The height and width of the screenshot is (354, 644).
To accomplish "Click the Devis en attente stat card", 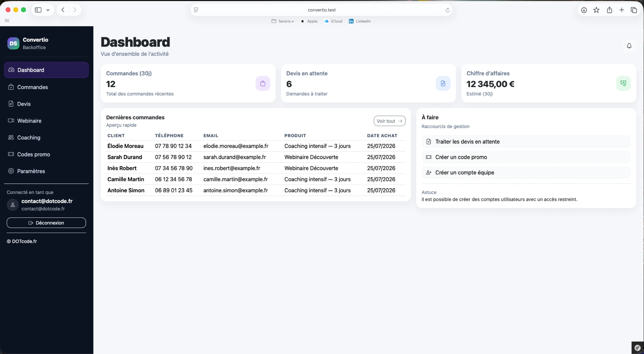I will (x=368, y=83).
